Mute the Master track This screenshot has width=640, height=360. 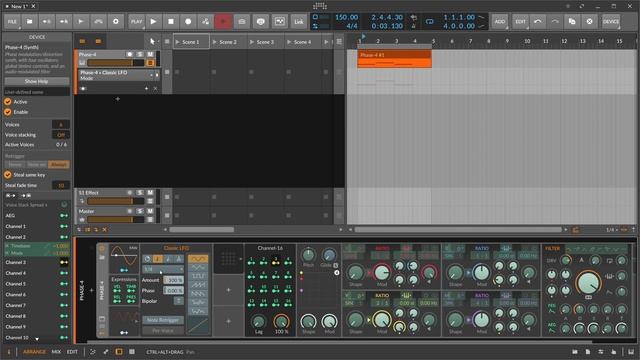coord(150,211)
